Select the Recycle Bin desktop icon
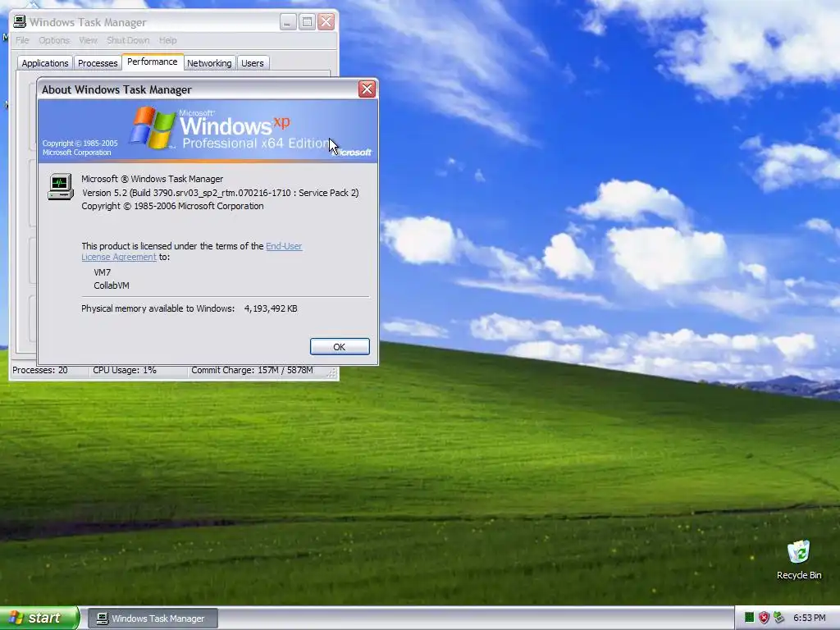The height and width of the screenshot is (630, 840). (799, 560)
